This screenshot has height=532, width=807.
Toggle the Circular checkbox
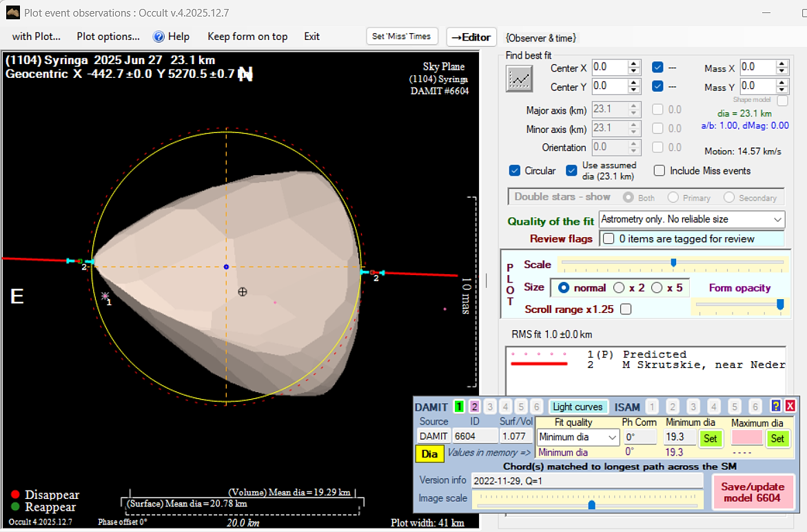click(x=515, y=170)
